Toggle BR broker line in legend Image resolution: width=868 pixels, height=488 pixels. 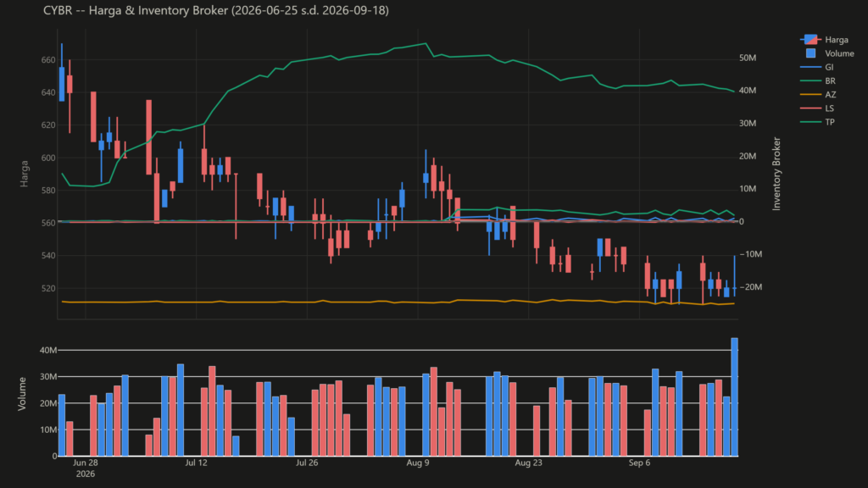pyautogui.click(x=818, y=80)
